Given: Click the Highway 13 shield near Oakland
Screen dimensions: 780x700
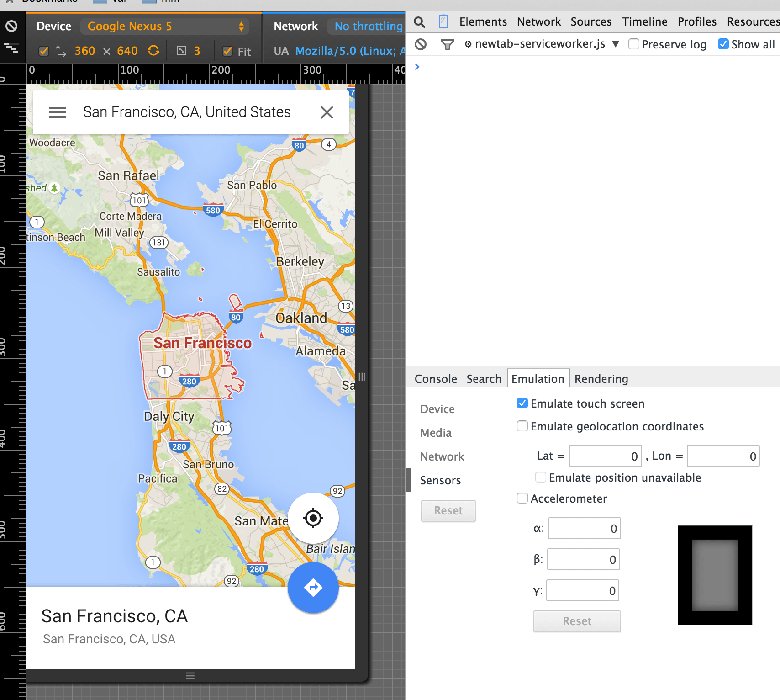Looking at the screenshot, I should pos(346,306).
